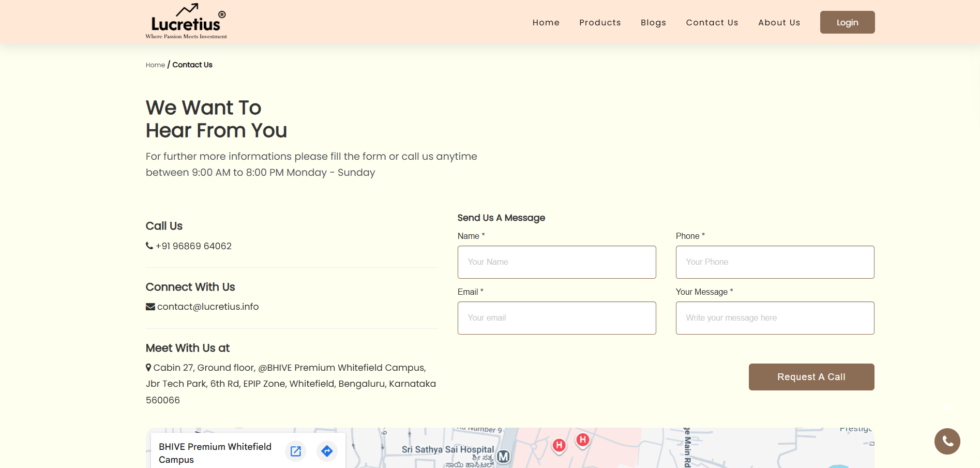Click the envelope icon beside email address

[x=150, y=307]
